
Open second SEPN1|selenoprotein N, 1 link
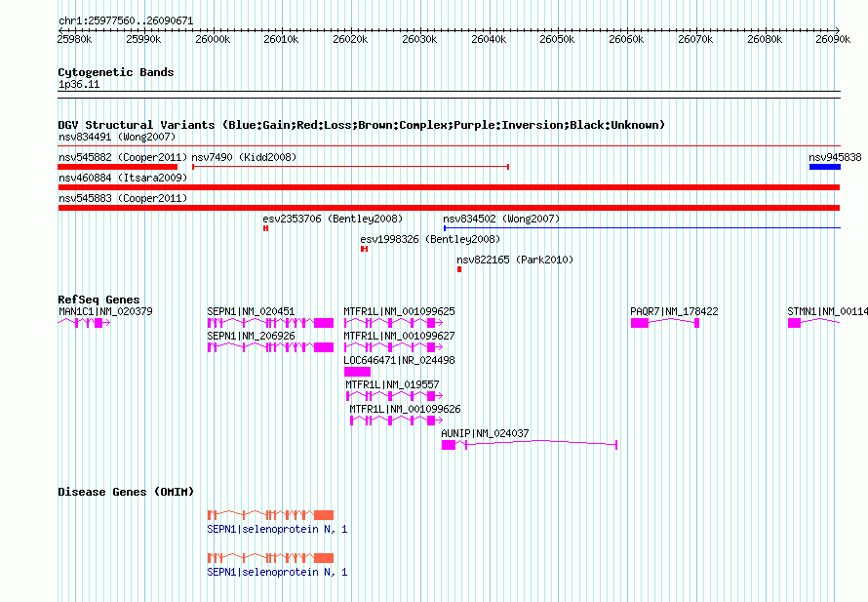(277, 572)
